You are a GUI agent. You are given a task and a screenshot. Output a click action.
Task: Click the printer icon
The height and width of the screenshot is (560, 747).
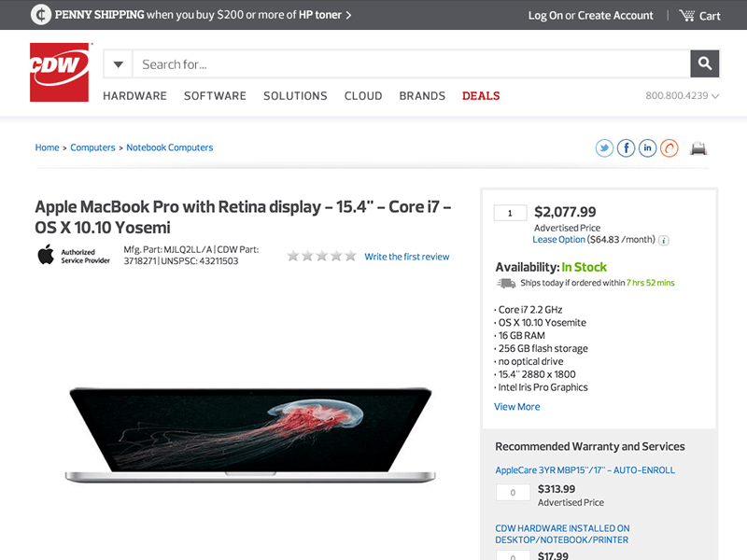coord(698,148)
